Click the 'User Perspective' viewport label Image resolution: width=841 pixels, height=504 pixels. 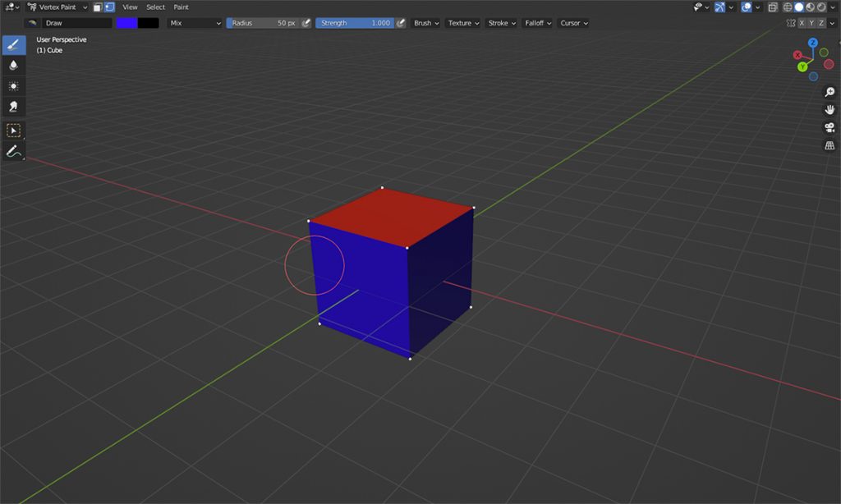61,39
